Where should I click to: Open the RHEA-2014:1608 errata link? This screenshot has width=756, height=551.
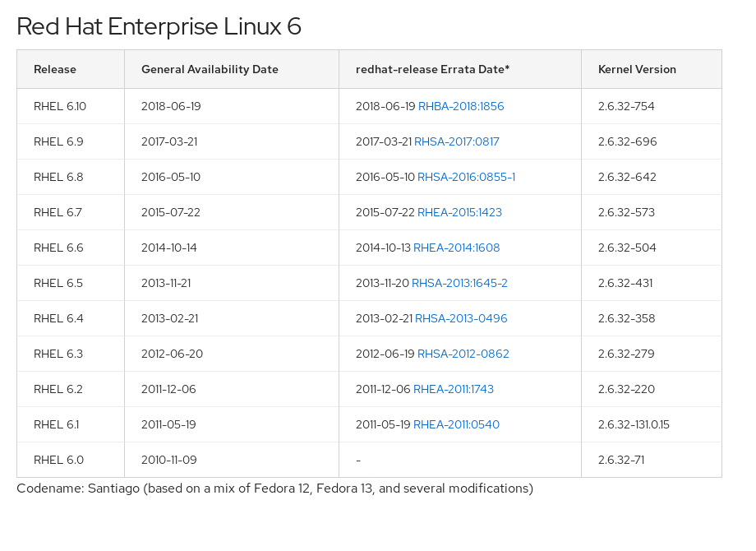(x=457, y=248)
